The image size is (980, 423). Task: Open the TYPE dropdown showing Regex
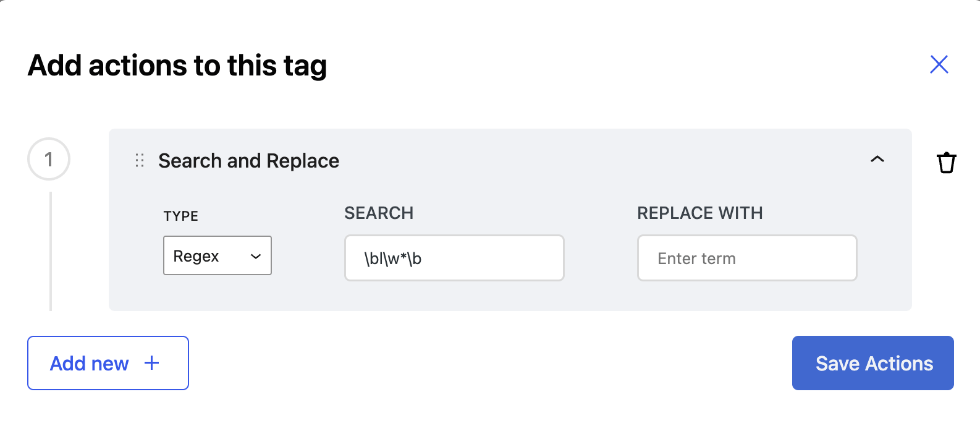(x=217, y=255)
